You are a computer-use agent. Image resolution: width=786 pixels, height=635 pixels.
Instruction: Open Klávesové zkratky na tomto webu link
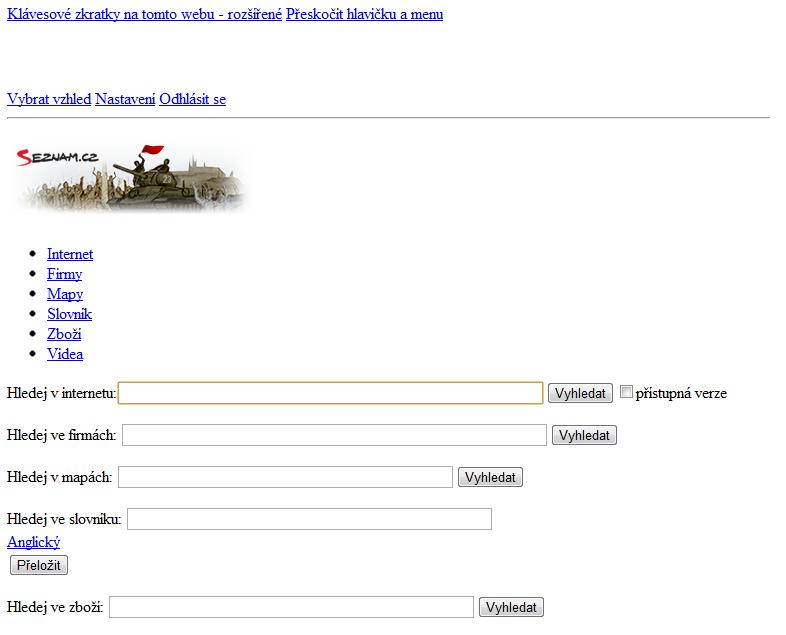[144, 14]
